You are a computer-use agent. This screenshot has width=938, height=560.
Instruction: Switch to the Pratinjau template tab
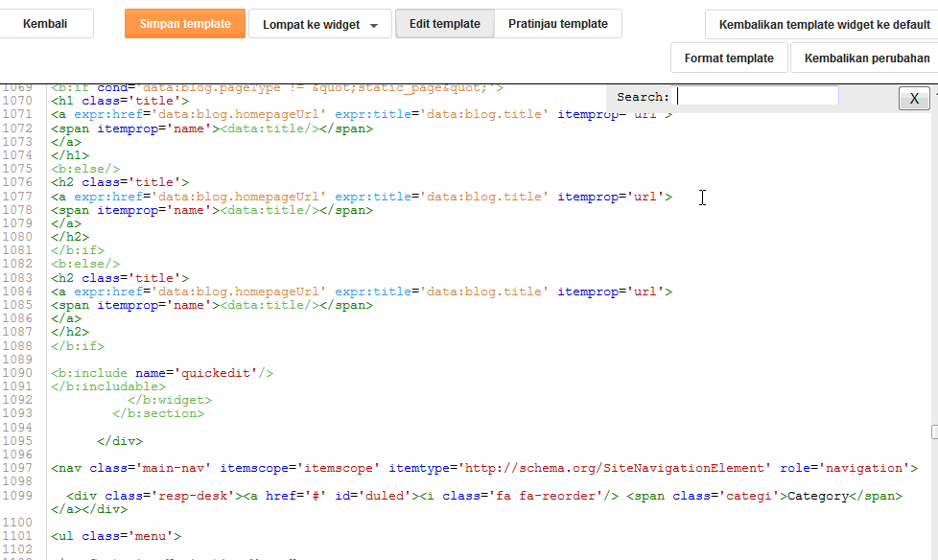[x=557, y=24]
